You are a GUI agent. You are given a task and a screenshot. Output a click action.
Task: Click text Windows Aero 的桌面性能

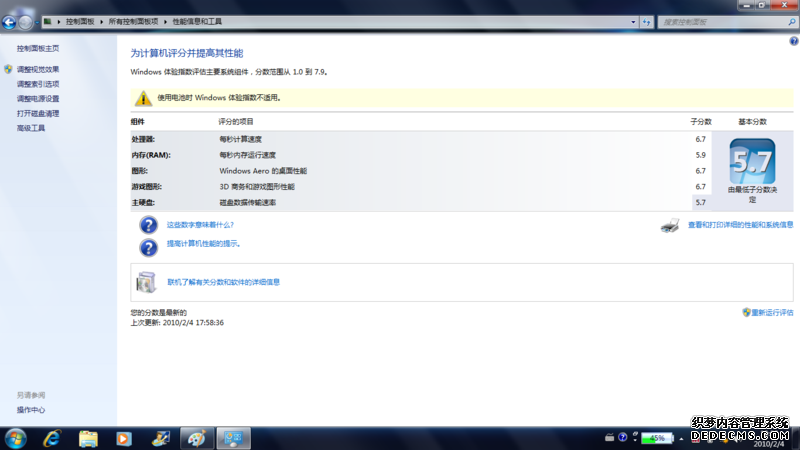[x=263, y=171]
